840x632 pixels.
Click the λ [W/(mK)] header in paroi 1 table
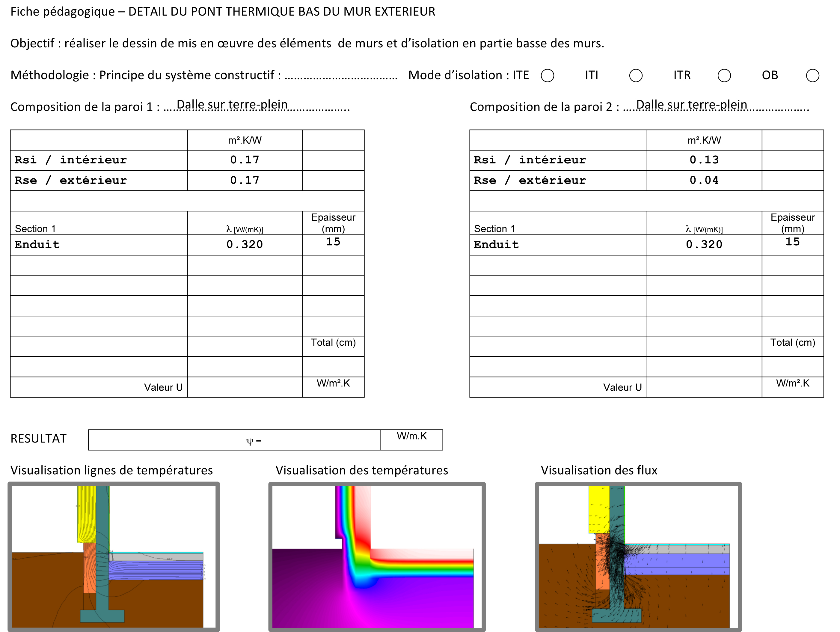click(x=245, y=229)
